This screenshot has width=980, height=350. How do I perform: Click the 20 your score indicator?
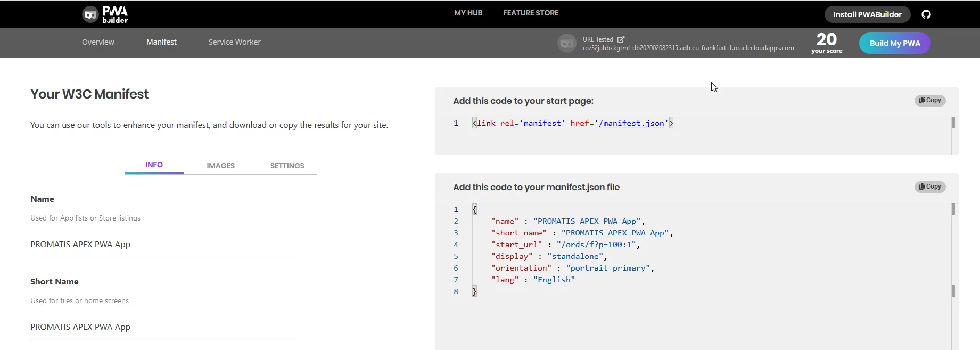click(827, 43)
